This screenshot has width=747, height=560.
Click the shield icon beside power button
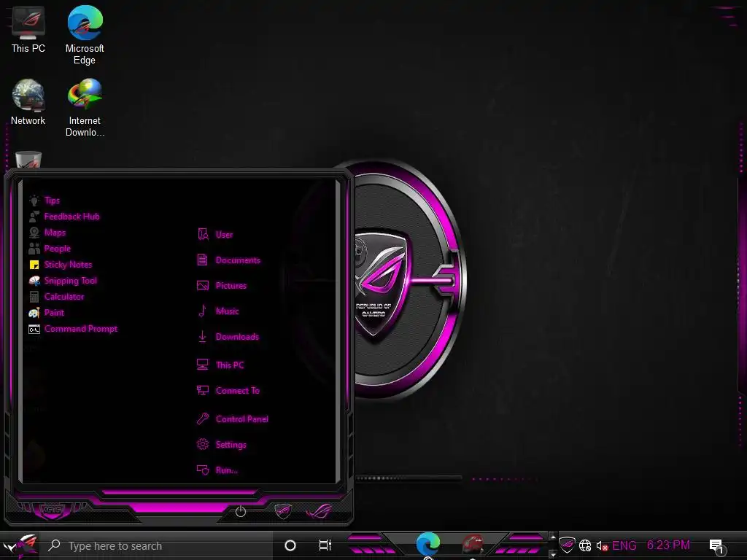(x=283, y=511)
